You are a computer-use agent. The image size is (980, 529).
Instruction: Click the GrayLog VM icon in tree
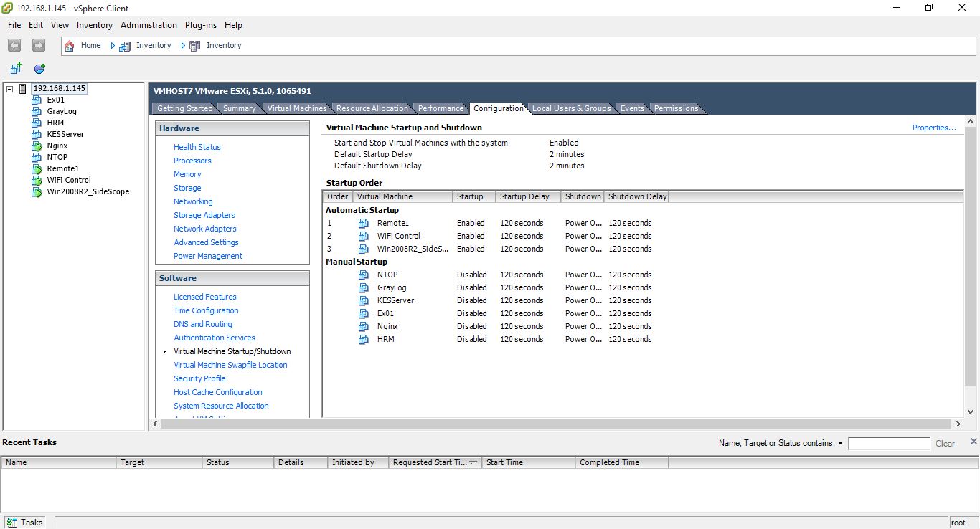[x=37, y=111]
